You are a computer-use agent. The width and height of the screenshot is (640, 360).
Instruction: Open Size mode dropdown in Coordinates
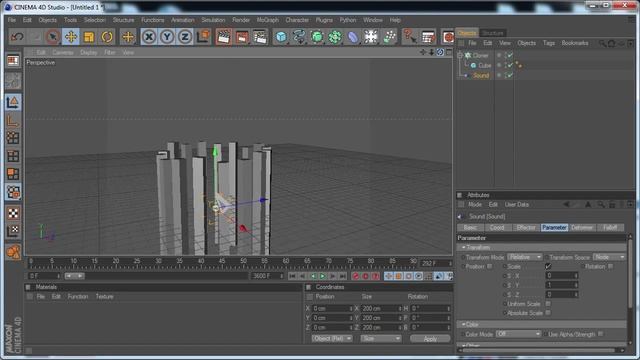[x=381, y=338]
